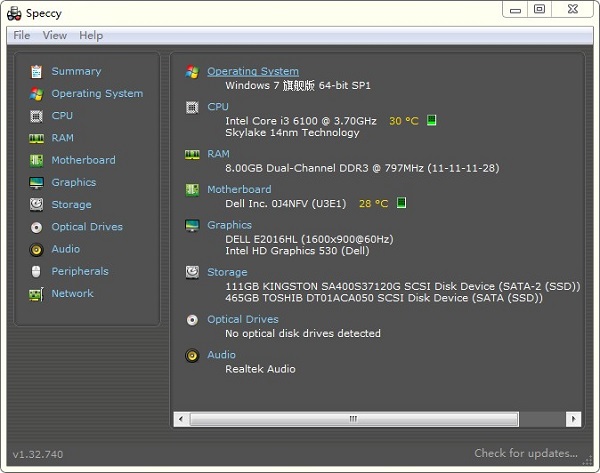This screenshot has height=473, width=600.
Task: Click the Windows flag icon beside sidebar Operating System
Action: 36,94
